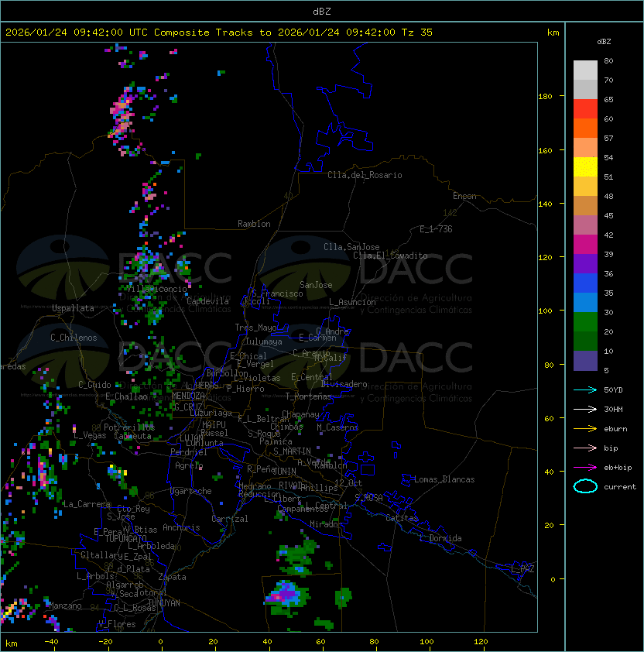Click the 'dBZ' title at window top
Image resolution: width=644 pixels, height=652 pixels.
point(322,11)
